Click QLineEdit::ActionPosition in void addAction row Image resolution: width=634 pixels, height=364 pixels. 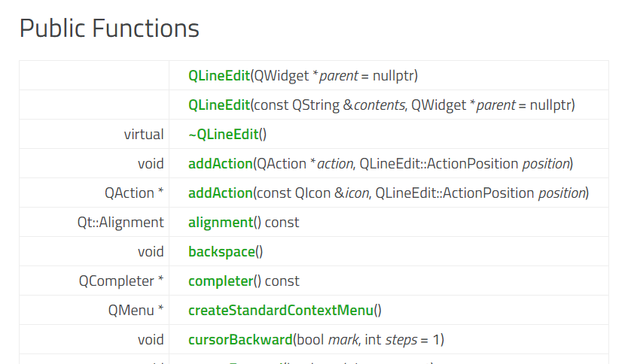click(439, 164)
